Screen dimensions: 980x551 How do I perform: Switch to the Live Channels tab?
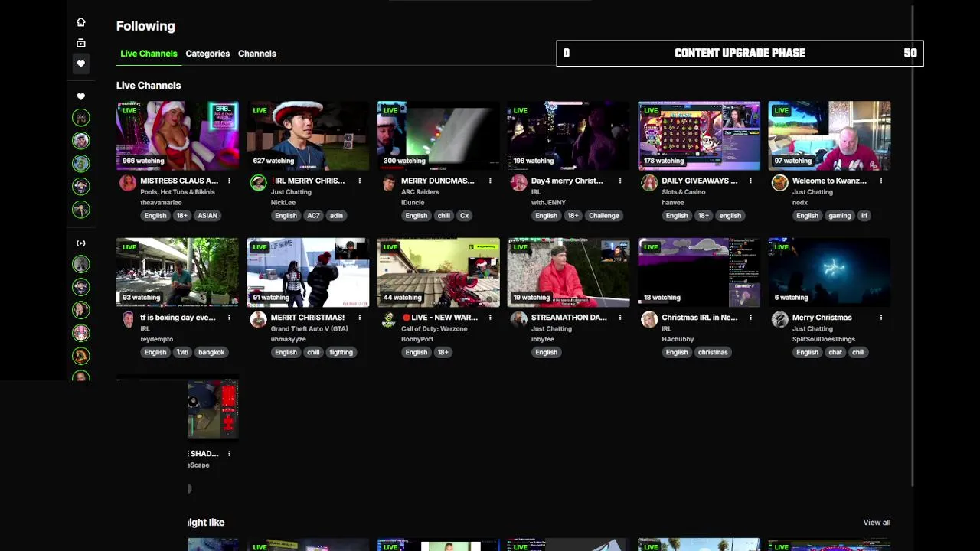click(149, 54)
